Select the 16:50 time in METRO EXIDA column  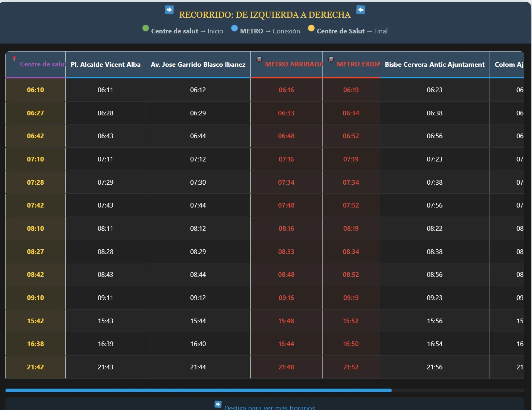tap(351, 344)
